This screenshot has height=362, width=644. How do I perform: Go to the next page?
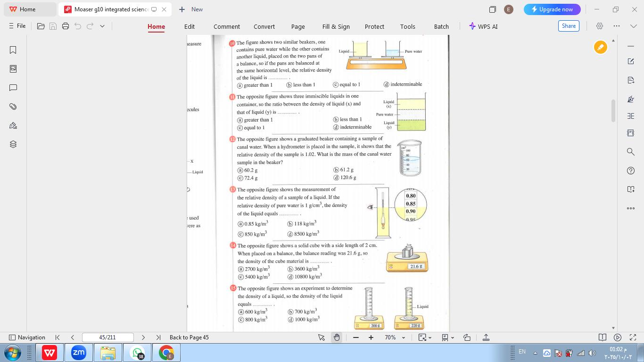click(x=143, y=337)
